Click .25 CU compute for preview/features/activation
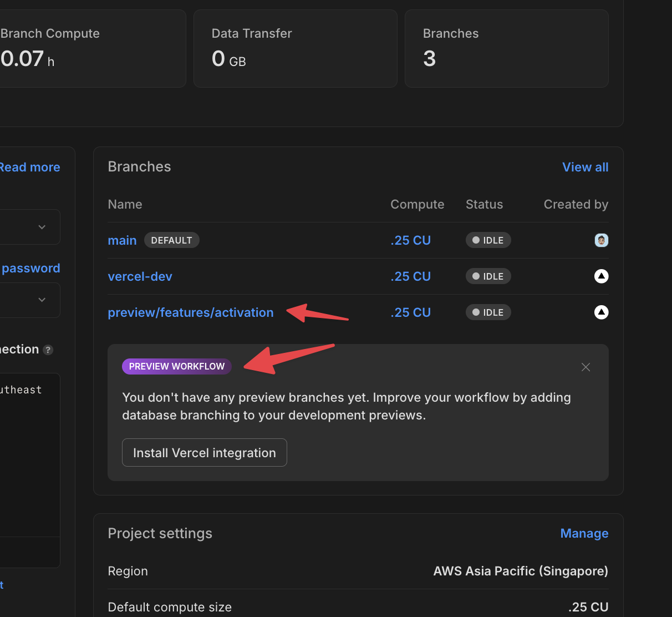This screenshot has height=617, width=672. click(x=411, y=312)
